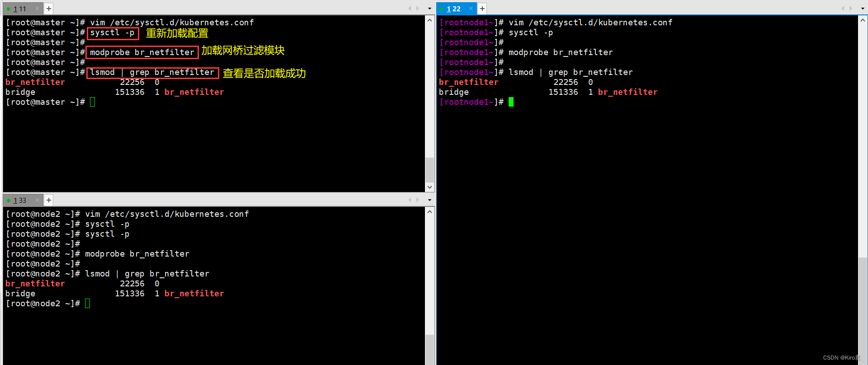Click the right tab-scroll arrow in node2 pane

point(418,200)
